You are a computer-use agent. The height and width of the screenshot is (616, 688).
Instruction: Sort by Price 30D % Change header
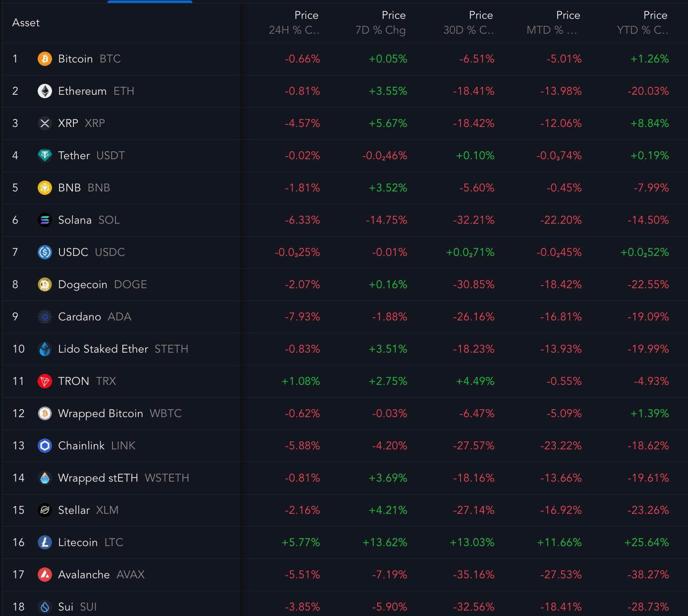(x=468, y=23)
